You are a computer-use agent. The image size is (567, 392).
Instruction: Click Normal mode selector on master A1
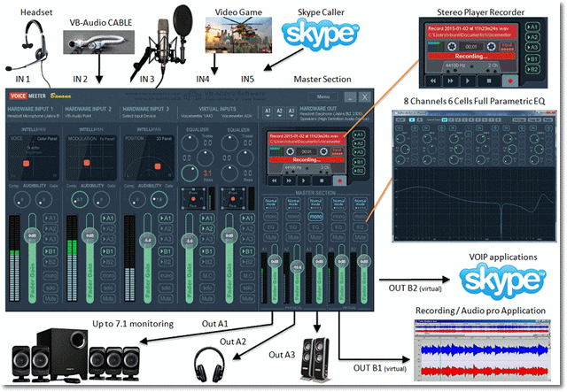(271, 204)
